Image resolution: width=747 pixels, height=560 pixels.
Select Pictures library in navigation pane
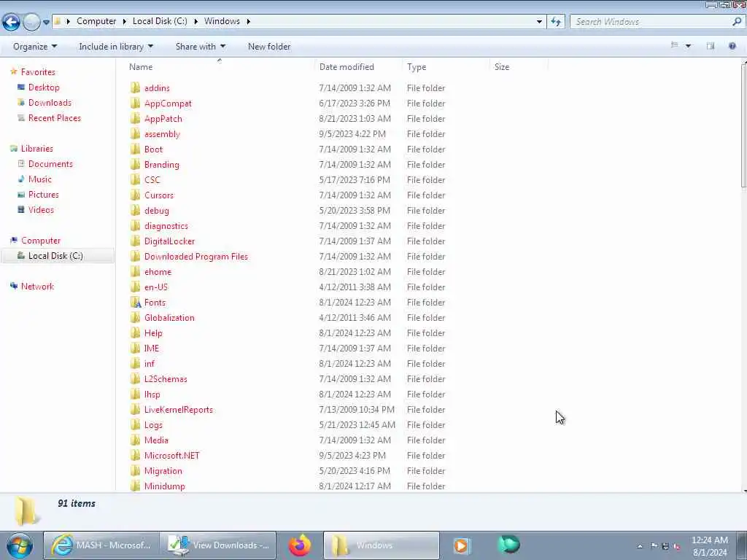pyautogui.click(x=43, y=194)
